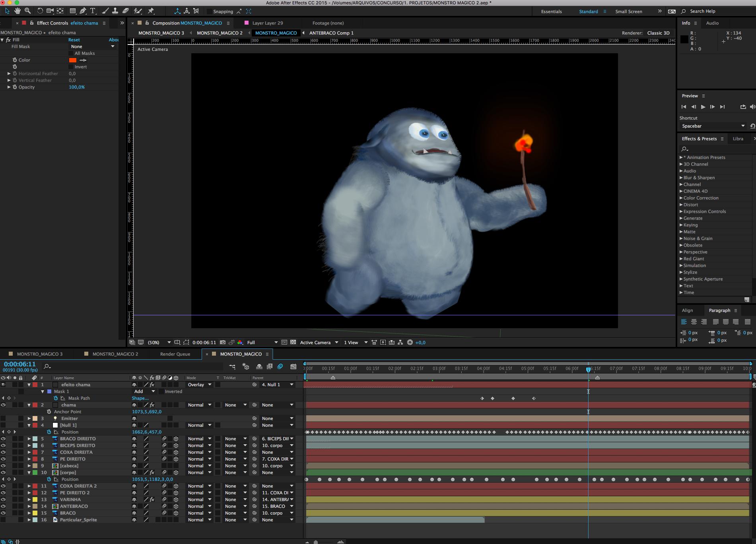Switch to MONSTRO_MAGICO 2 timeline tab
The width and height of the screenshot is (756, 544).
click(115, 354)
